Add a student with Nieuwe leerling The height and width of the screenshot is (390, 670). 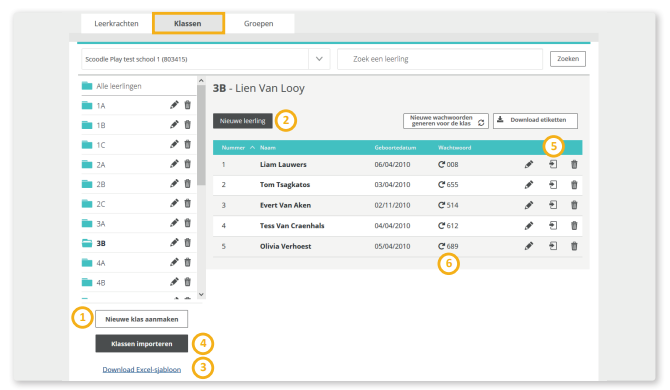(243, 121)
